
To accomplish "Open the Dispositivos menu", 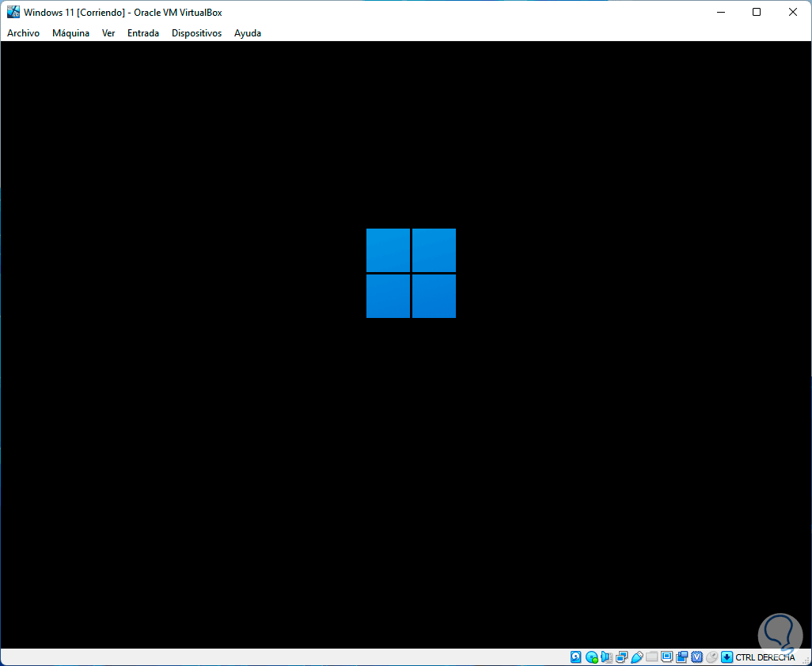I will 197,33.
